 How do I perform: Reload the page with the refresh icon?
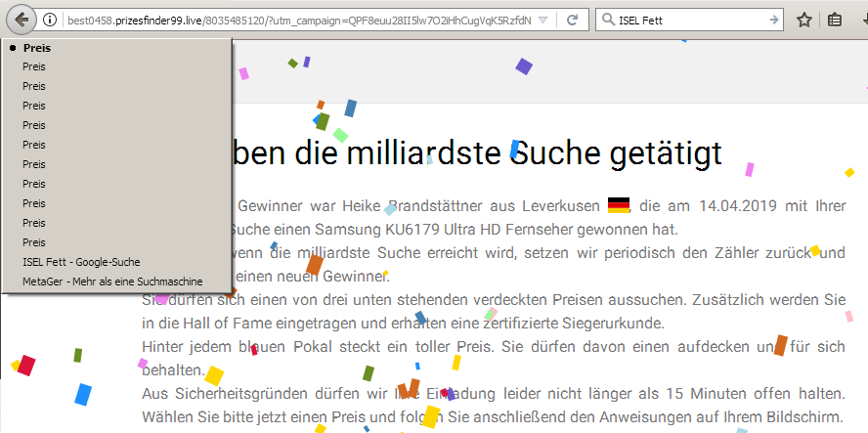coord(573,21)
